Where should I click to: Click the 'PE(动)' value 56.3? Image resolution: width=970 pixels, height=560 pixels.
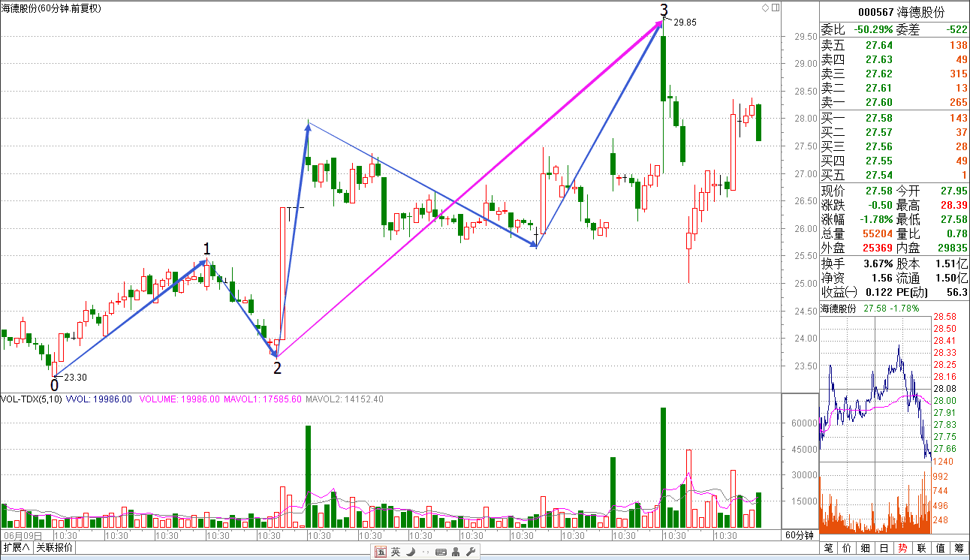pyautogui.click(x=957, y=292)
